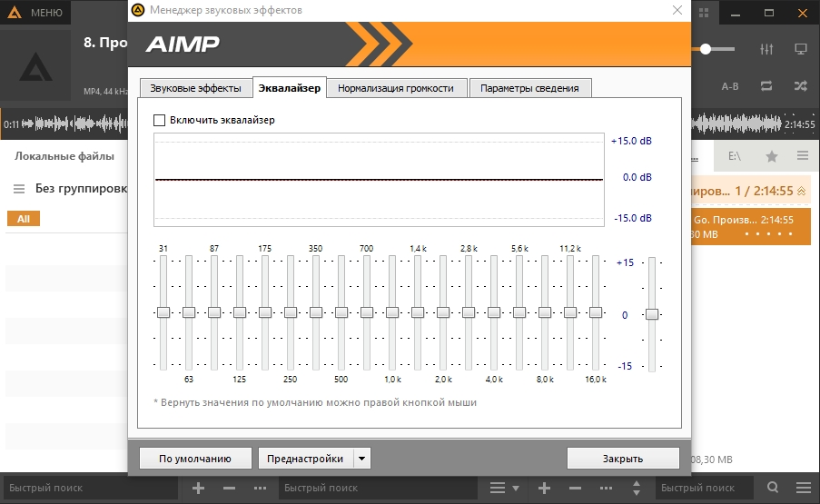Click the left plus add icon in bottom bar
The width and height of the screenshot is (820, 504).
[x=198, y=489]
